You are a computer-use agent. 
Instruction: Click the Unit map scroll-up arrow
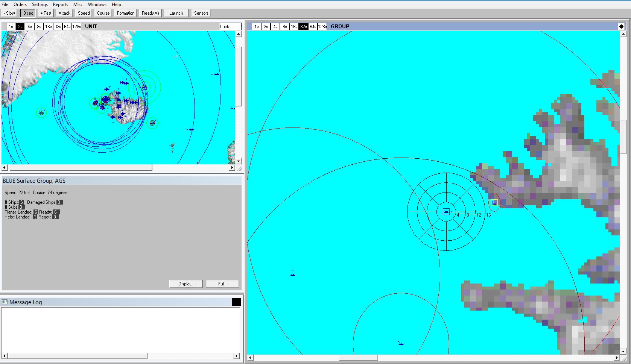[x=238, y=34]
